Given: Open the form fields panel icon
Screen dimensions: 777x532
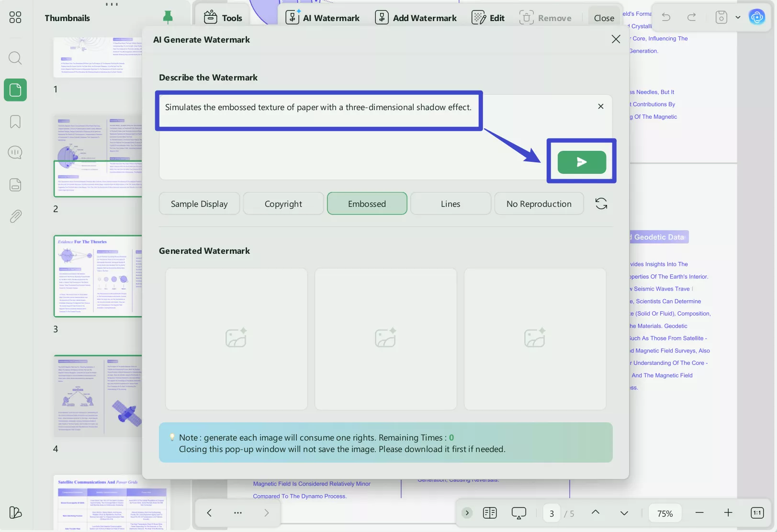Looking at the screenshot, I should (15, 185).
